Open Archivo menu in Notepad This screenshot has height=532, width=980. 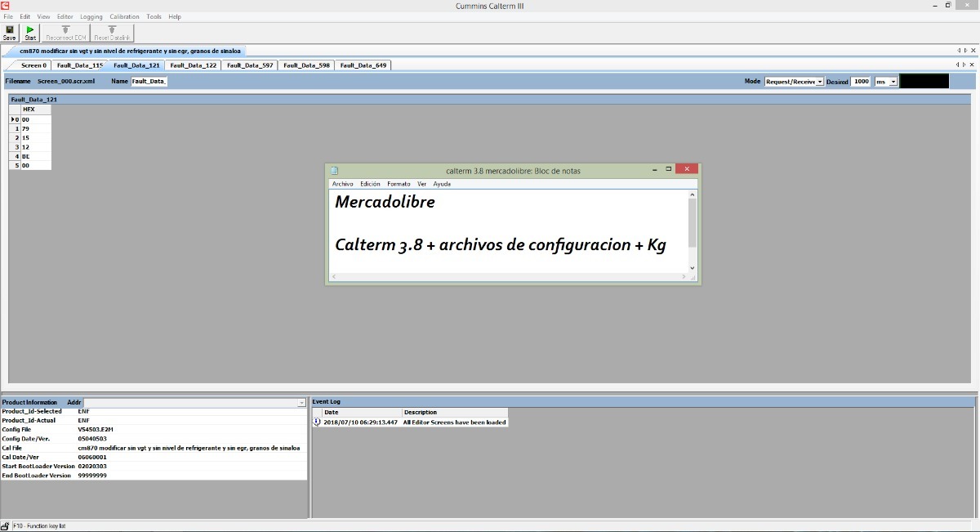[343, 184]
